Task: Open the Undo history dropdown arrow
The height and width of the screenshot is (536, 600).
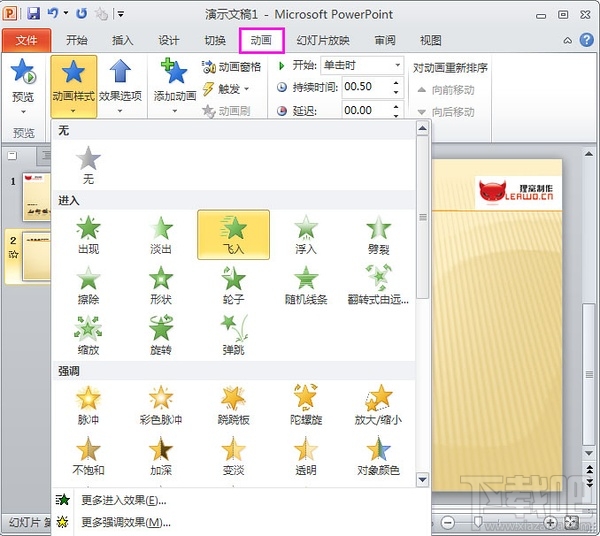Action: pos(66,13)
